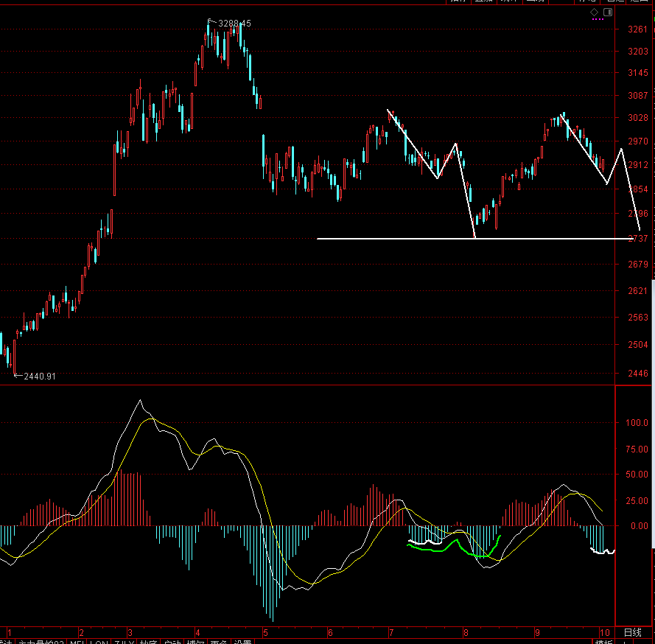
Task: Jump to month 5 on the time axis
Action: (x=265, y=632)
